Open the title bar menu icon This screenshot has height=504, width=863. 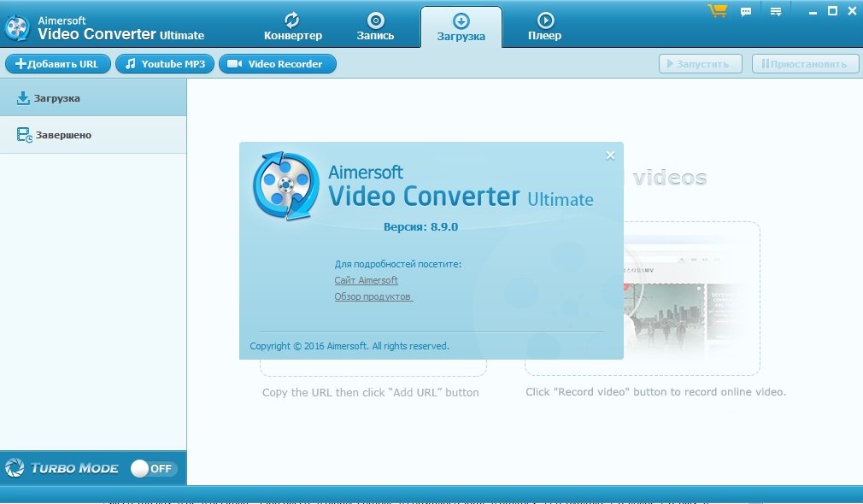(x=776, y=12)
